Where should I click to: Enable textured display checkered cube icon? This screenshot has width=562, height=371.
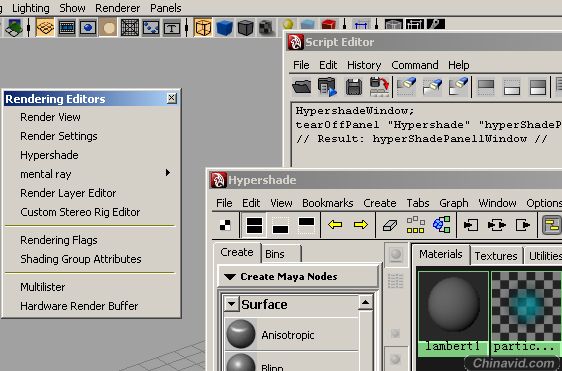(267, 27)
